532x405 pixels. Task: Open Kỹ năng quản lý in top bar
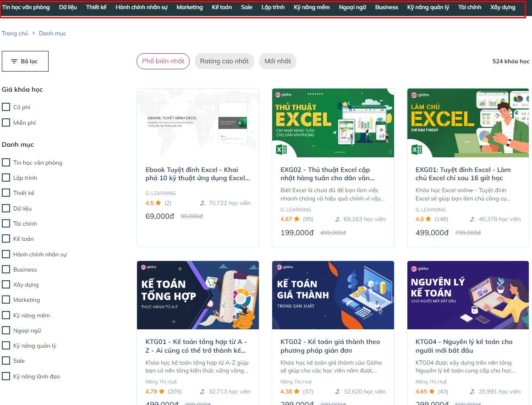(x=428, y=7)
